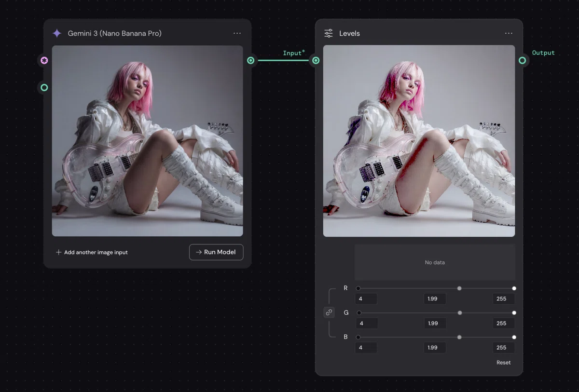Click the R channel white point handle
This screenshot has height=392, width=579.
(514, 288)
